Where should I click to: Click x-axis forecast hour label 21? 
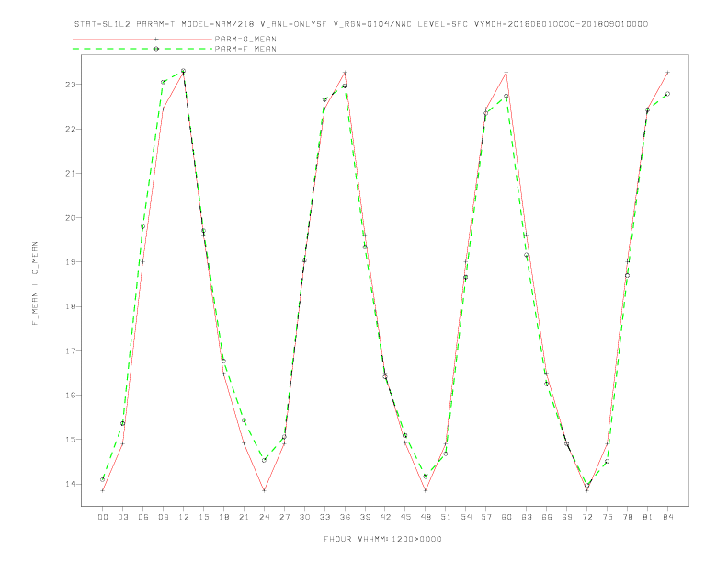point(244,517)
